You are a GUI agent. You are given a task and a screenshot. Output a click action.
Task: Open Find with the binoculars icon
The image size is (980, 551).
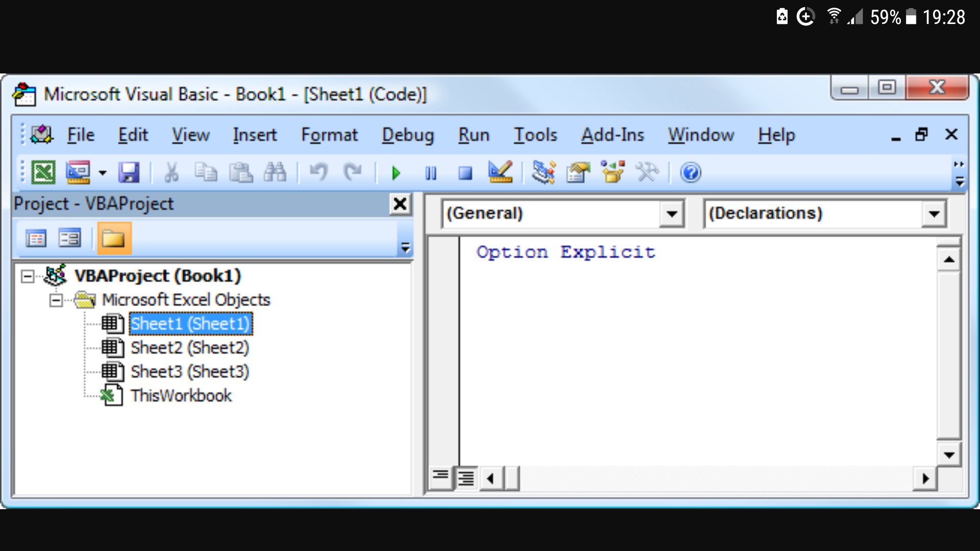click(x=275, y=172)
